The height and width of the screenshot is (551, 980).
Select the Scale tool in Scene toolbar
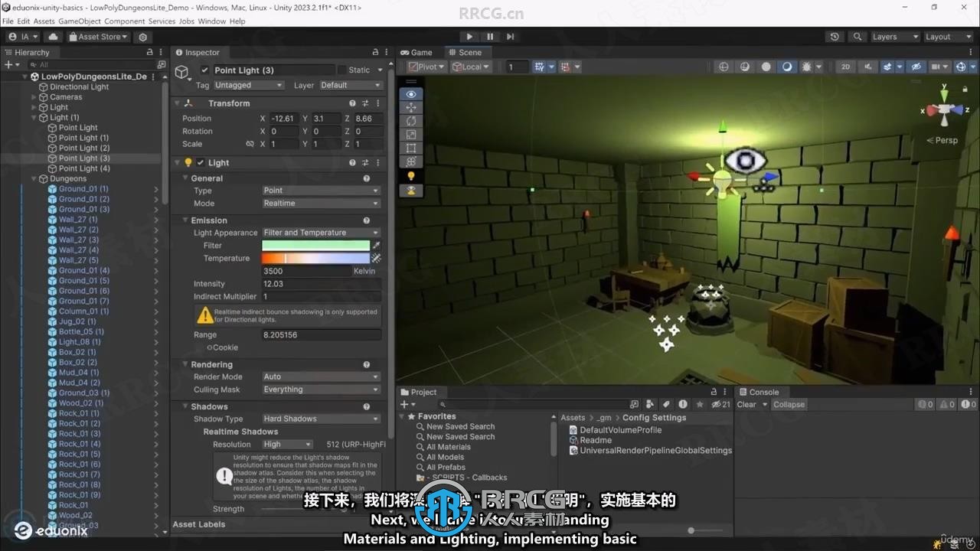(411, 135)
